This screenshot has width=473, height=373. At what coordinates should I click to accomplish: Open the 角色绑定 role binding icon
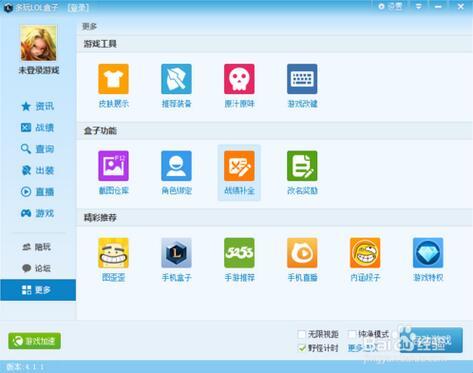(176, 166)
